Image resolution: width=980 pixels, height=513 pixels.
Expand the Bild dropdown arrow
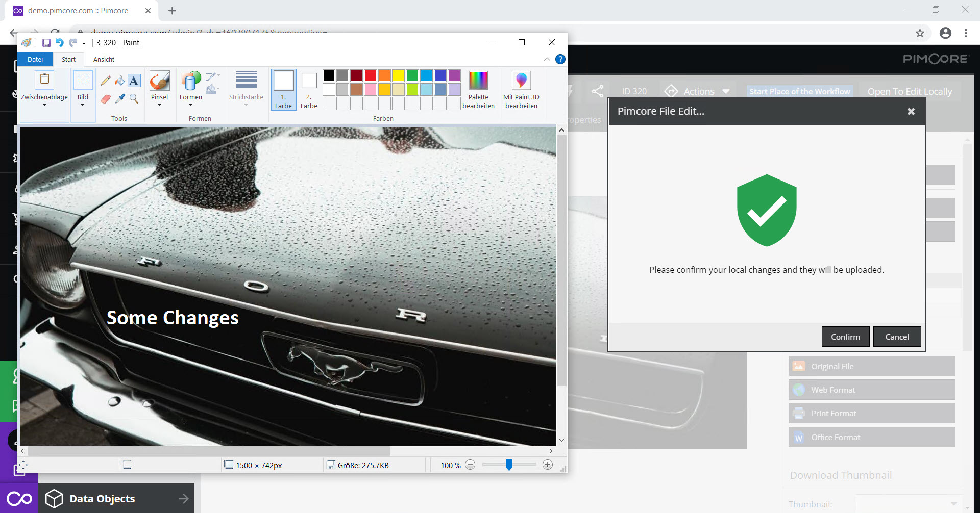pos(83,105)
